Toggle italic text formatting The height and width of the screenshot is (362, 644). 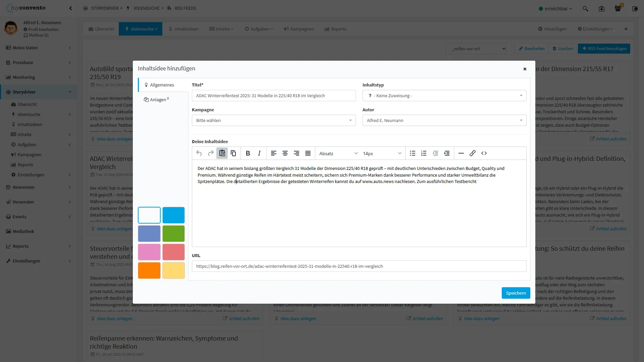(x=259, y=153)
